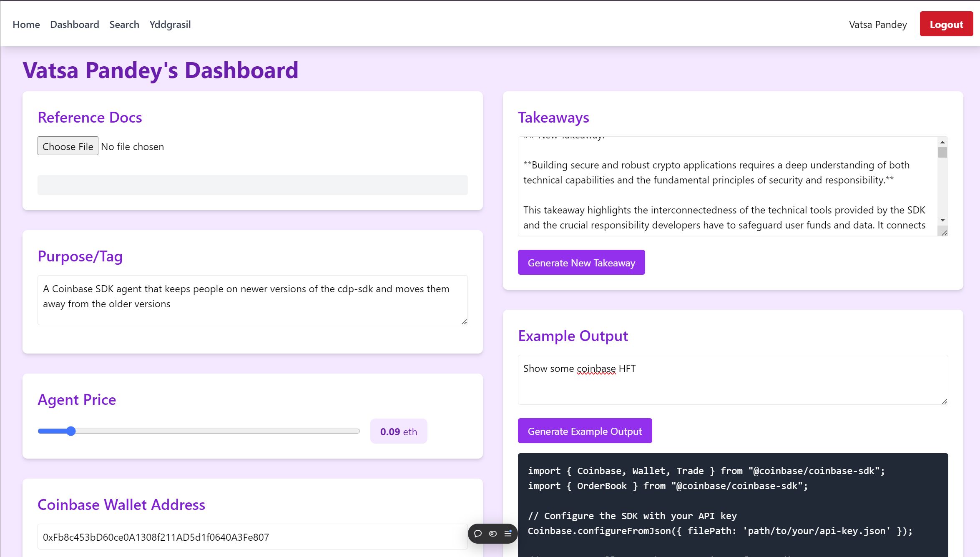Screen dimensions: 980x557
Task: Click the Takeaways textarea resize handle
Action: tap(945, 233)
